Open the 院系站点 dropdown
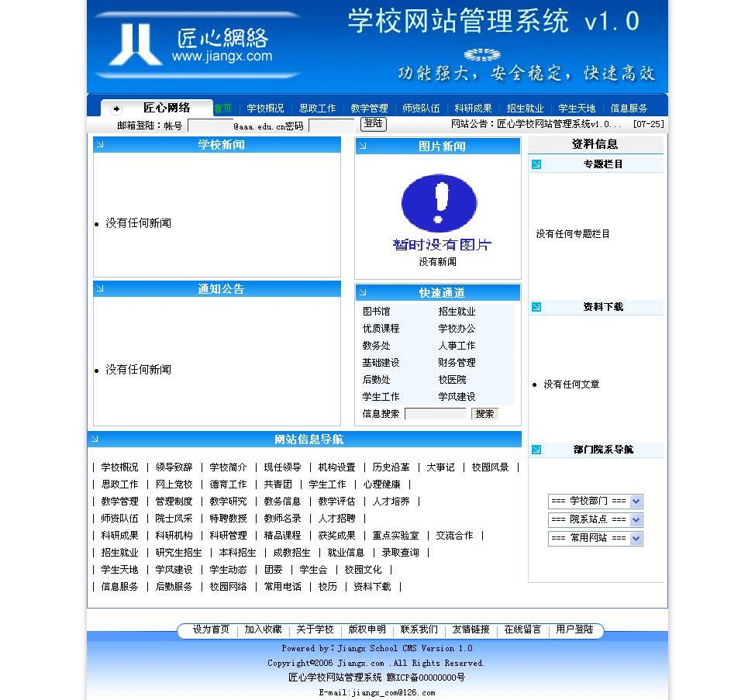 pos(595,519)
